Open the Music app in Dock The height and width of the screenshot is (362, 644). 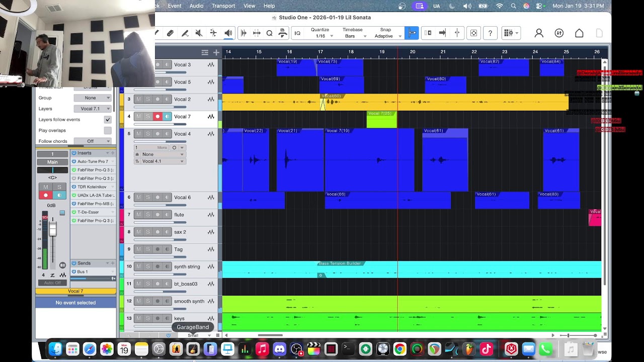[x=262, y=349]
